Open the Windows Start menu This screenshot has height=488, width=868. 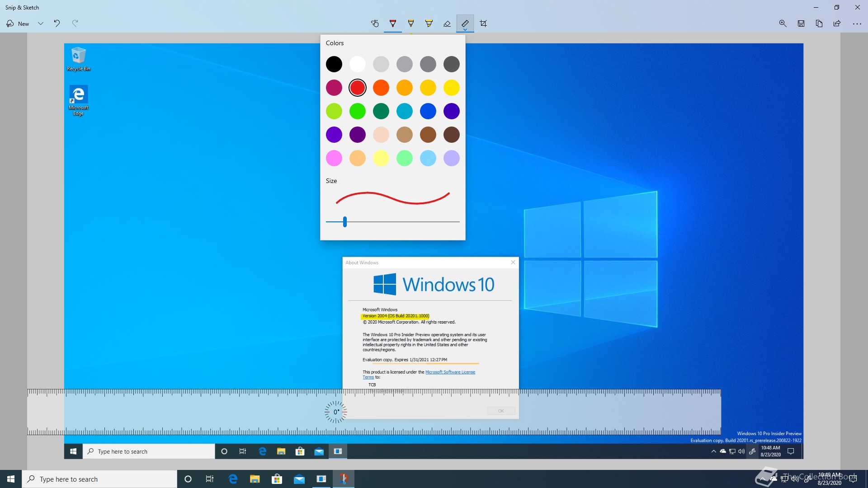[x=11, y=479]
